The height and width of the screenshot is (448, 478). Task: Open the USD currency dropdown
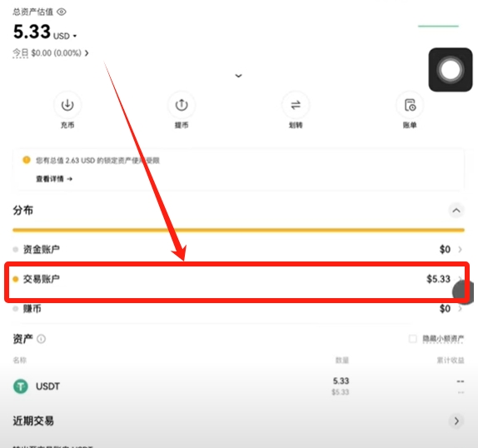click(x=65, y=36)
